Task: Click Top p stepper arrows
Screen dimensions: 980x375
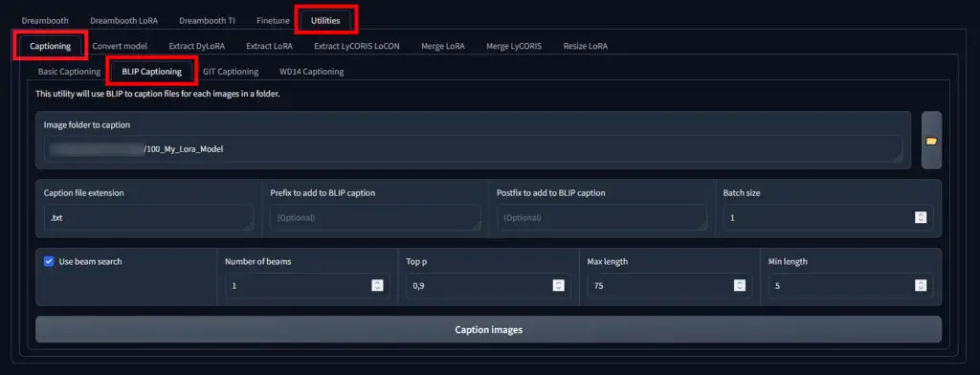Action: 558,285
